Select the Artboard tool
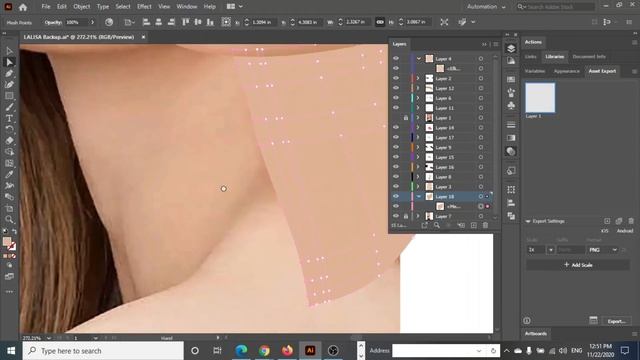The width and height of the screenshot is (640, 360). tap(9, 208)
